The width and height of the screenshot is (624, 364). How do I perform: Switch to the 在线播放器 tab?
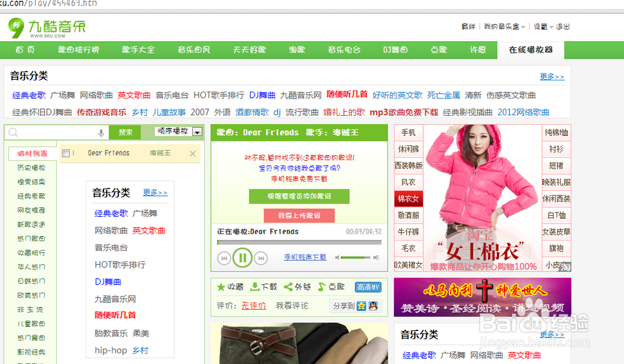click(x=530, y=50)
